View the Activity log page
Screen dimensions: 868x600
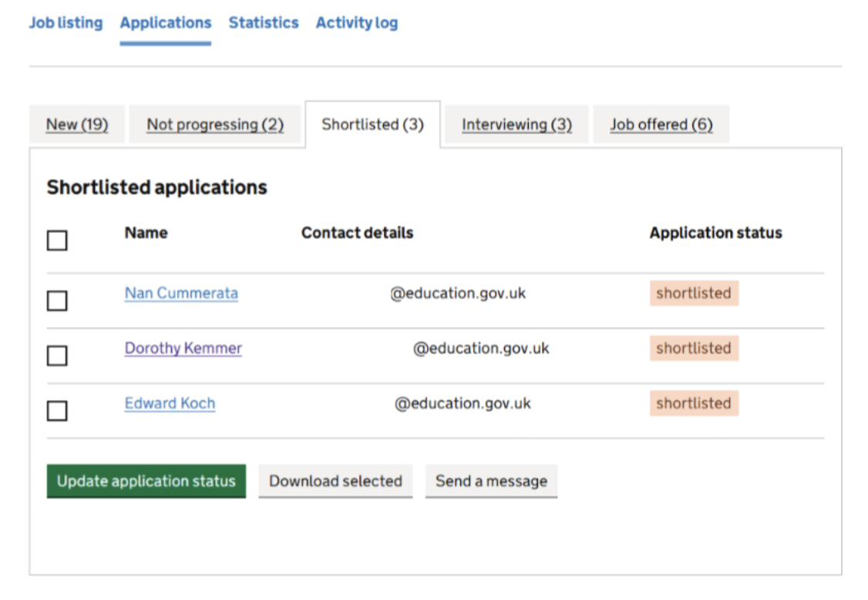point(357,23)
